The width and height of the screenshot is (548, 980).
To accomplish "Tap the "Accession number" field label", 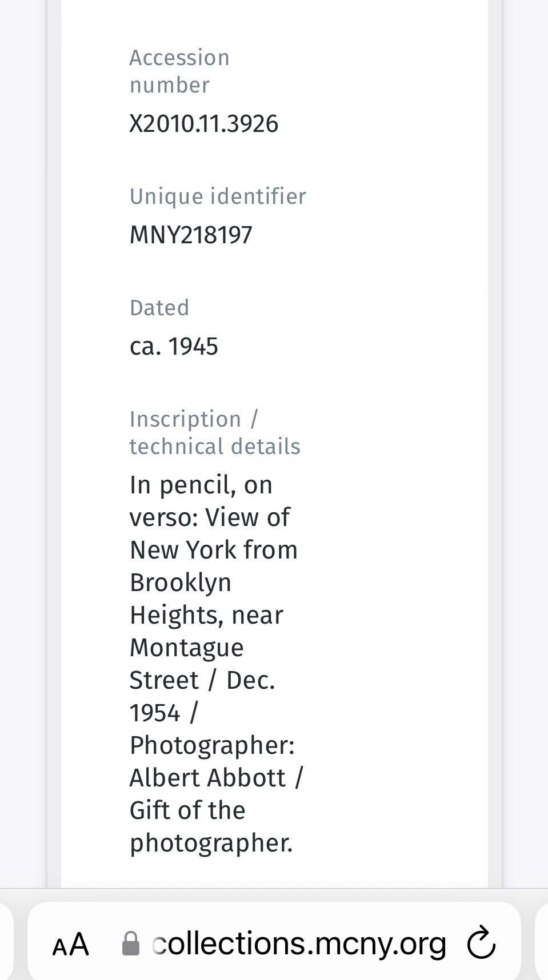I will point(179,71).
